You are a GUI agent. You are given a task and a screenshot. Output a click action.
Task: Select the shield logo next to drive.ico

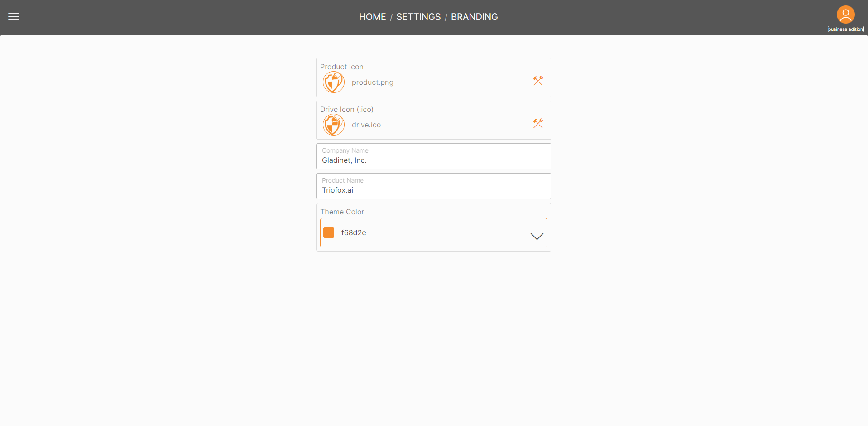333,125
